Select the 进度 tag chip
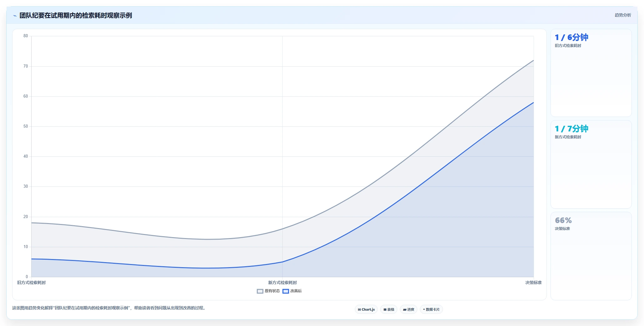 pyautogui.click(x=408, y=309)
